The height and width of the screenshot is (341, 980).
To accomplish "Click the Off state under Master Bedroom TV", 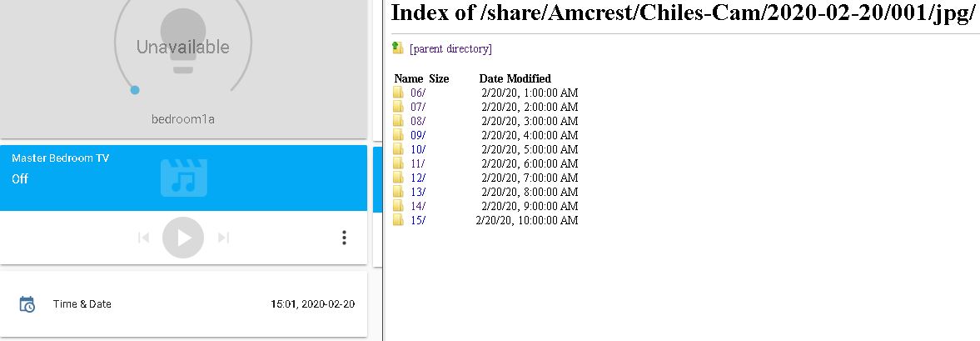I will (20, 179).
